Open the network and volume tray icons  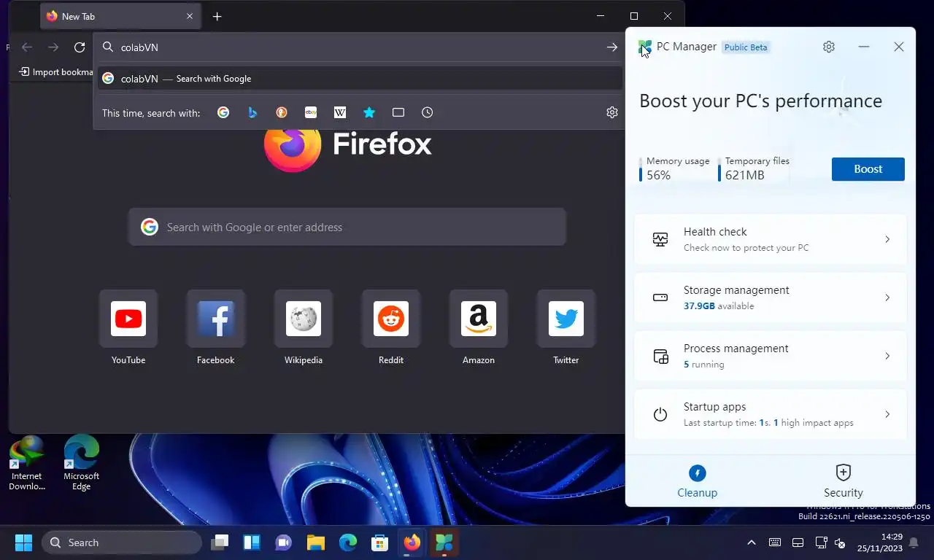pyautogui.click(x=830, y=542)
